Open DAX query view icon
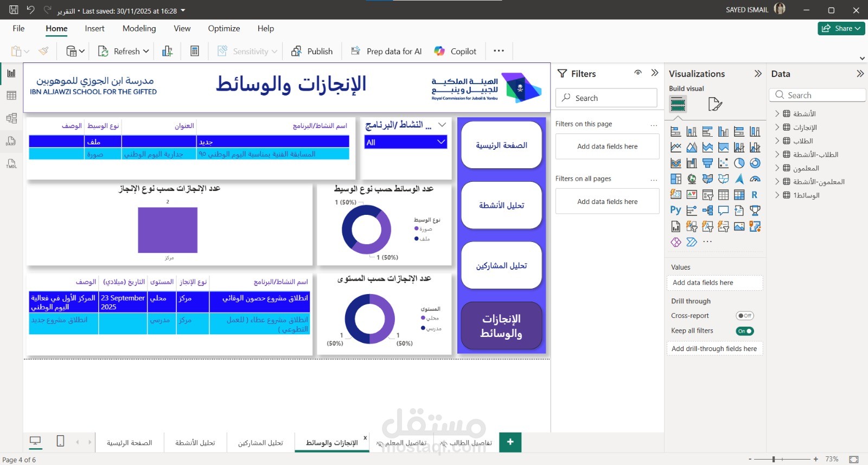This screenshot has height=465, width=868. (x=11, y=141)
